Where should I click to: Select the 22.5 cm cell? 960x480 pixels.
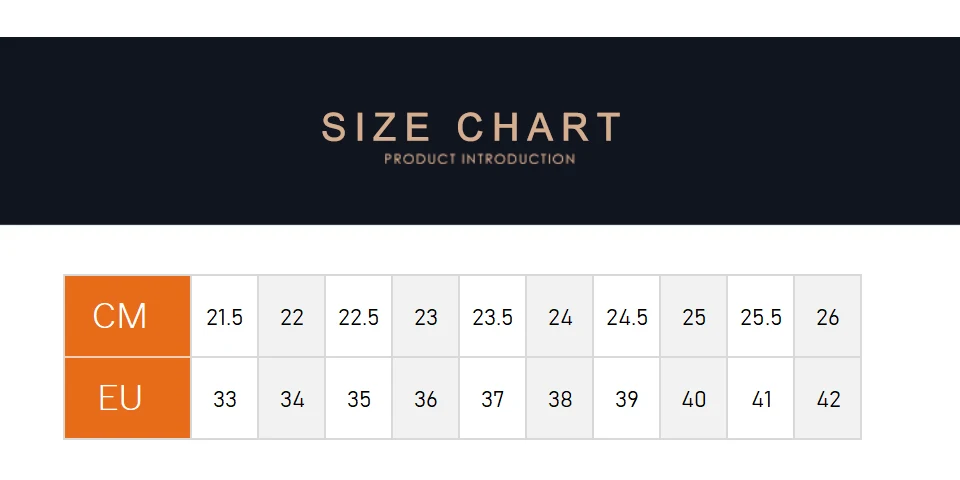coord(359,317)
